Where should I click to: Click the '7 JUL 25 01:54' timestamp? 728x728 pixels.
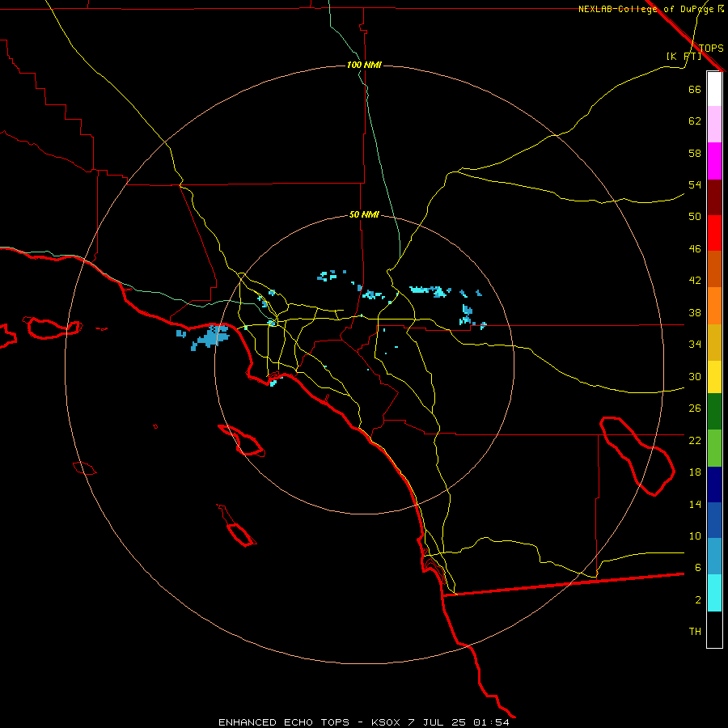coord(459,722)
